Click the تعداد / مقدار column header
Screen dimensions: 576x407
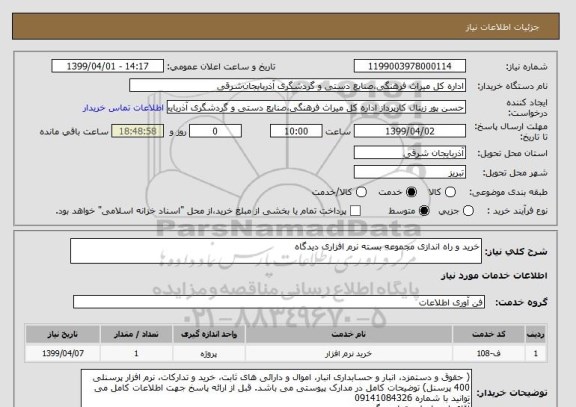[136, 334]
